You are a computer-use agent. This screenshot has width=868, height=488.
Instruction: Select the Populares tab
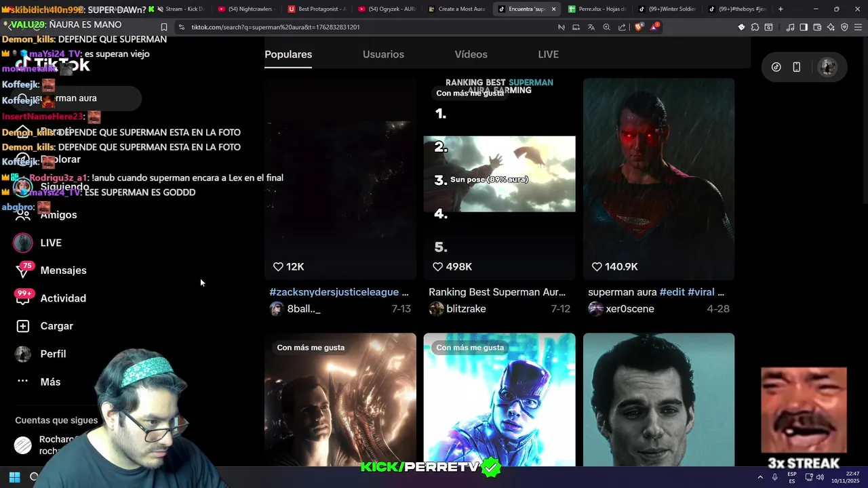tap(288, 54)
